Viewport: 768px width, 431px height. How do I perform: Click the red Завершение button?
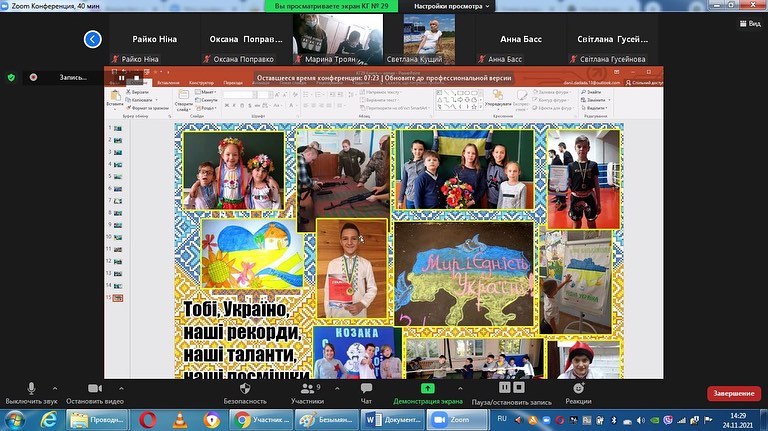(x=734, y=393)
